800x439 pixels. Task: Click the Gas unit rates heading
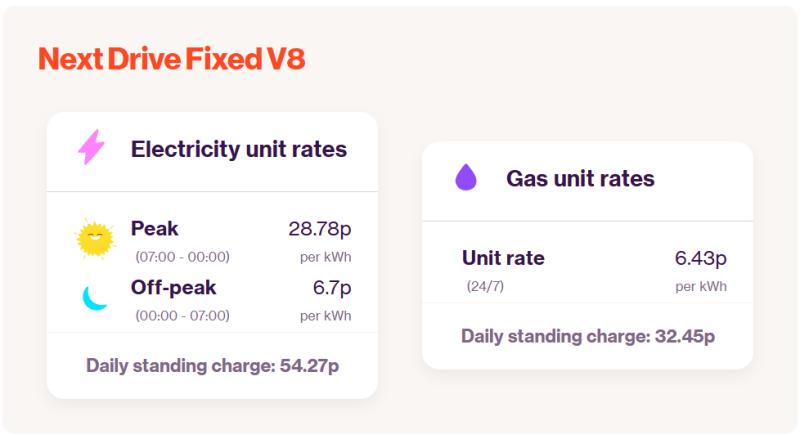pyautogui.click(x=580, y=179)
